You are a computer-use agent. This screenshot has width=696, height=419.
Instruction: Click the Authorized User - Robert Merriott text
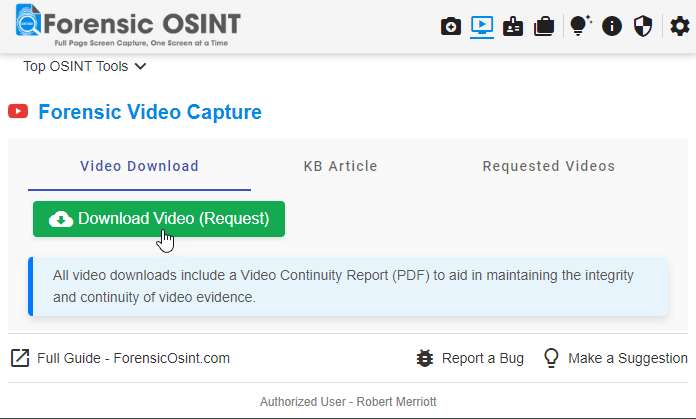348,402
